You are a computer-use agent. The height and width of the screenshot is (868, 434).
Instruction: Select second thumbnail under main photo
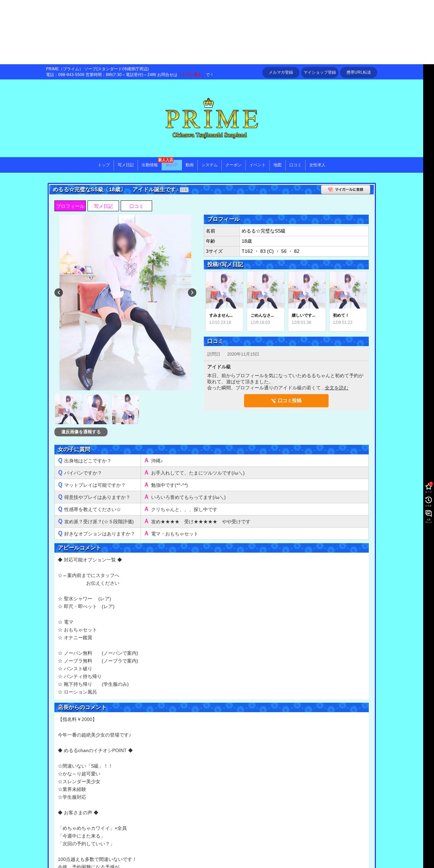pyautogui.click(x=97, y=409)
